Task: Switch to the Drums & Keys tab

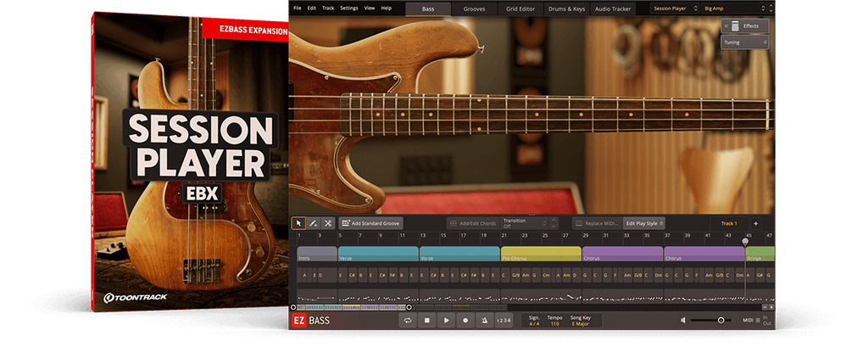Action: tap(566, 8)
